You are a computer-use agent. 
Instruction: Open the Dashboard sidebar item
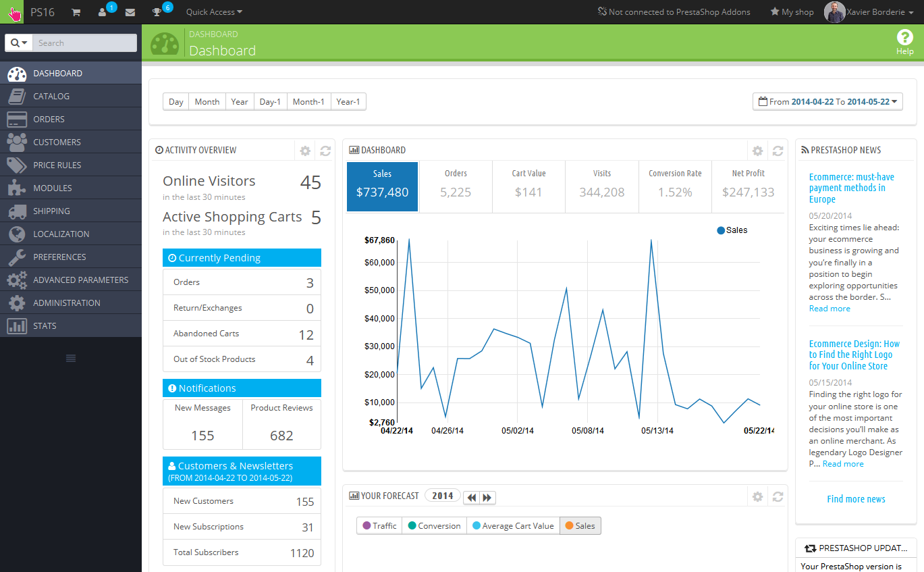tap(71, 74)
